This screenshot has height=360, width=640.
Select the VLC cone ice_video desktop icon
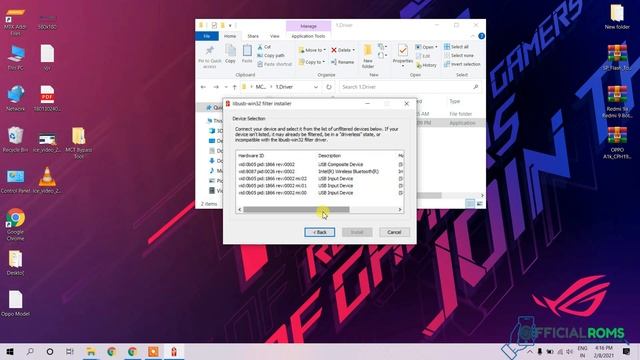pyautogui.click(x=47, y=180)
